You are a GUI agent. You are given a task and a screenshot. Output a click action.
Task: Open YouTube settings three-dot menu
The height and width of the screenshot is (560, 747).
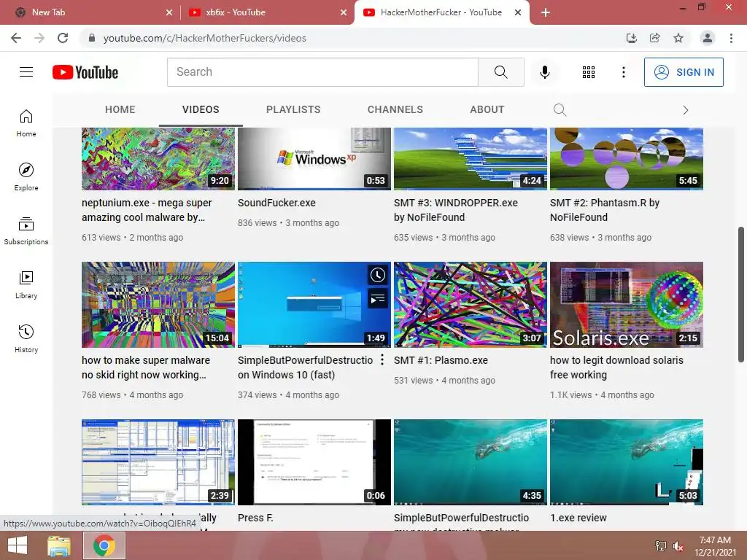623,72
